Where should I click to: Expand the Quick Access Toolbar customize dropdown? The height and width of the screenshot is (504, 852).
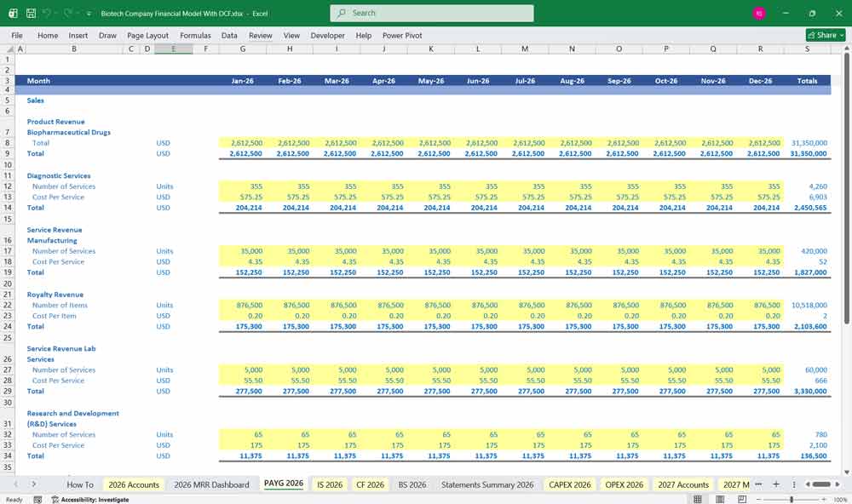pyautogui.click(x=88, y=14)
